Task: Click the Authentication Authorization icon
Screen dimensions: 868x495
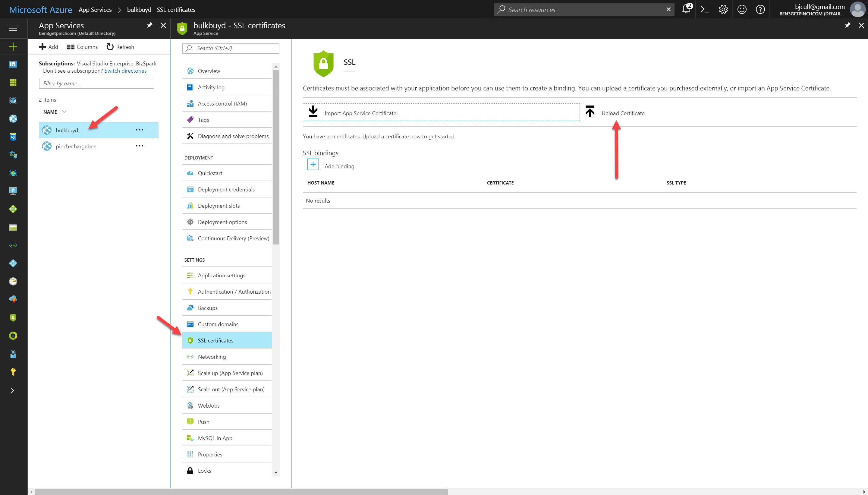Action: 190,291
